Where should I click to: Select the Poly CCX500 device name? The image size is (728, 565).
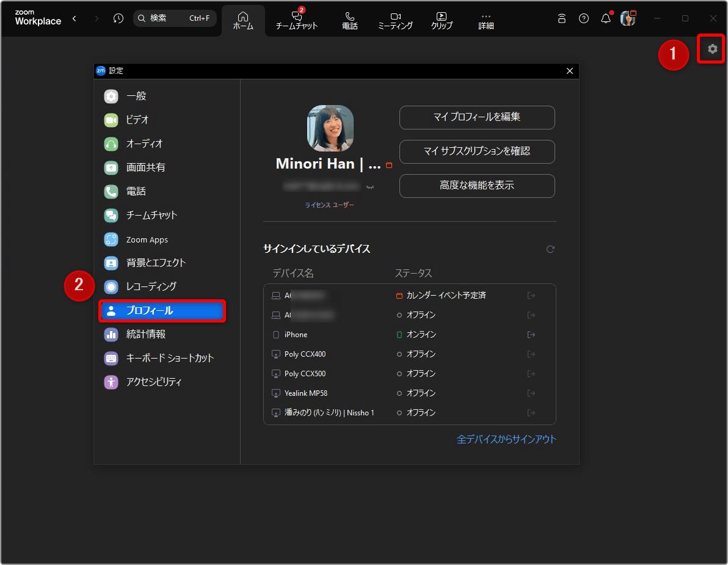click(305, 374)
